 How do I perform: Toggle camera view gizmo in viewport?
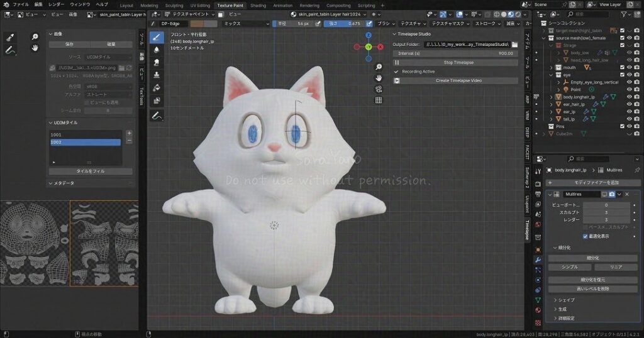tap(379, 89)
